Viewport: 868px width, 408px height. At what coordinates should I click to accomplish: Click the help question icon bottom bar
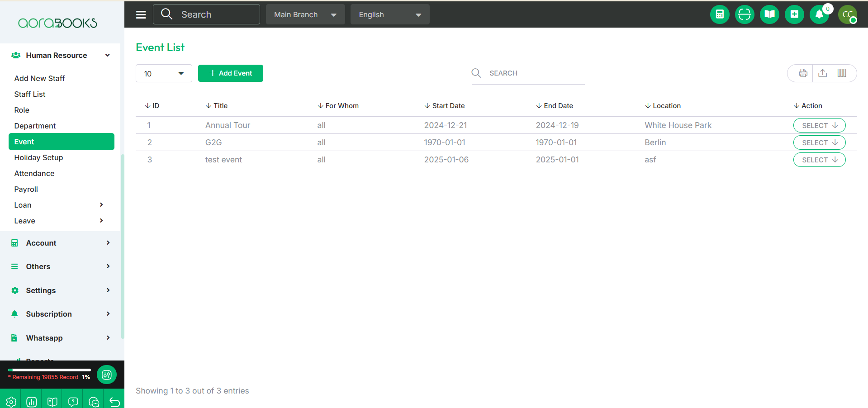pos(73,402)
